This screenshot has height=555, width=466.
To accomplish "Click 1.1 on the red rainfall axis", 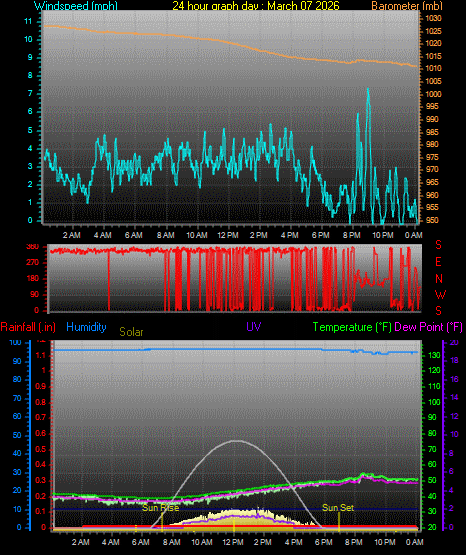I will [x=41, y=355].
